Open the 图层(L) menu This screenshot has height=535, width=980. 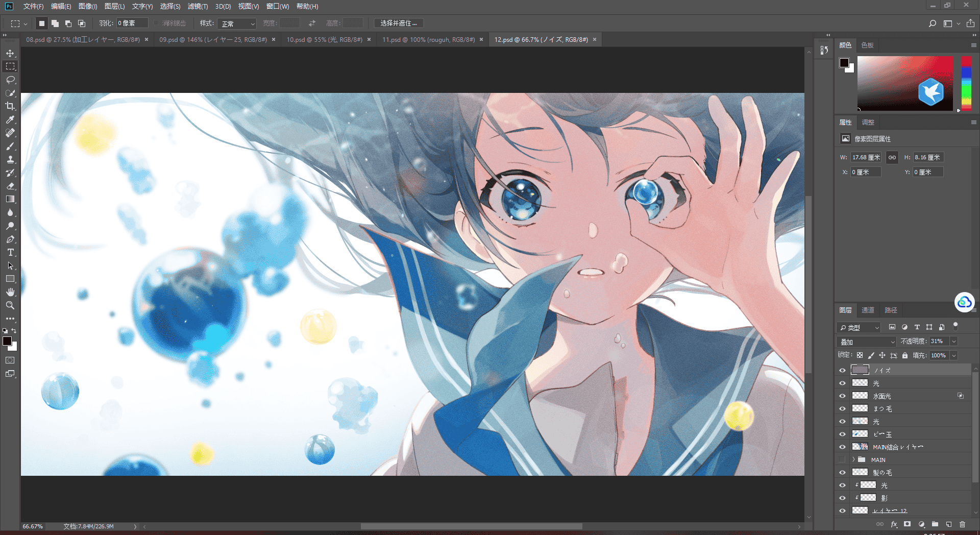tap(114, 6)
